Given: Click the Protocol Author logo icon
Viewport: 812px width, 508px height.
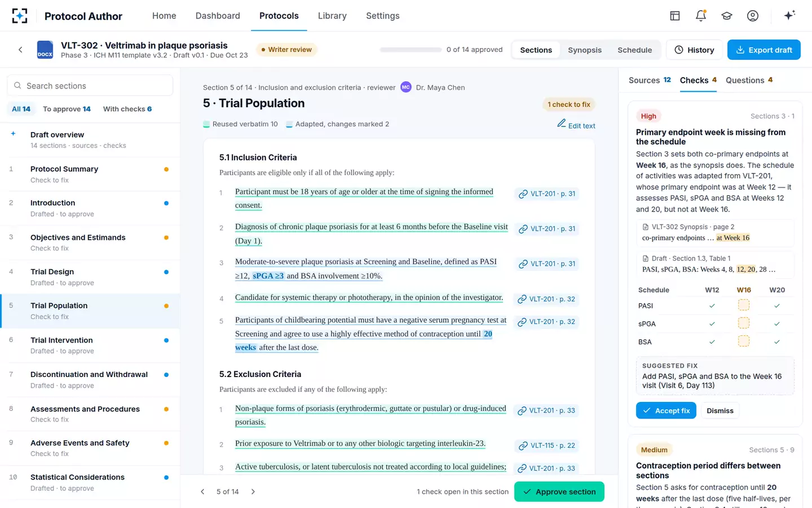Looking at the screenshot, I should 20,16.
